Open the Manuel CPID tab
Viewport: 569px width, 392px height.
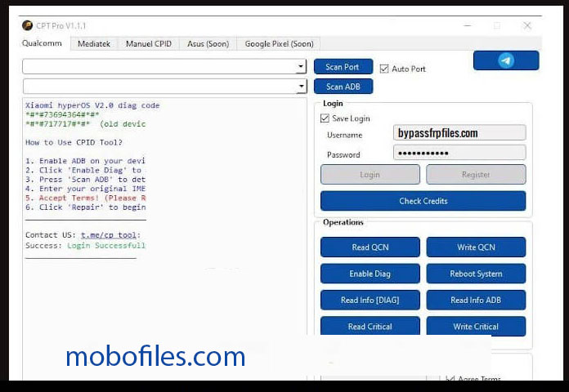[x=149, y=43]
